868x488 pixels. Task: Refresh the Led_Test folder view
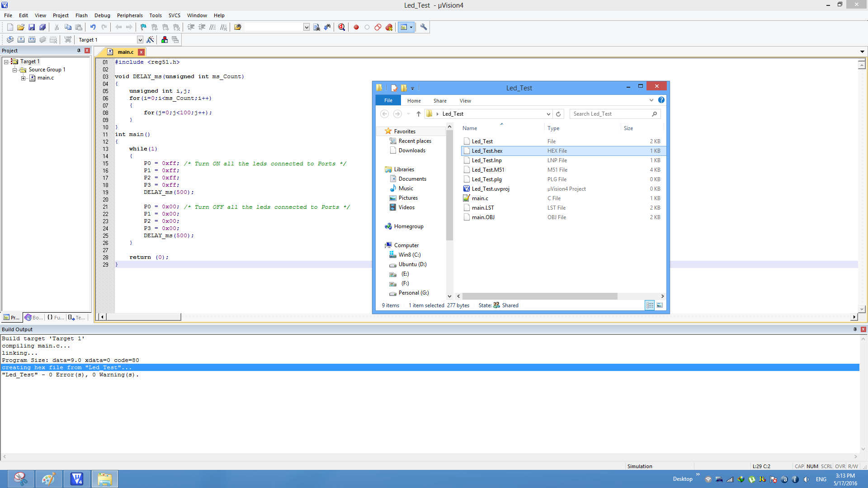coord(558,114)
